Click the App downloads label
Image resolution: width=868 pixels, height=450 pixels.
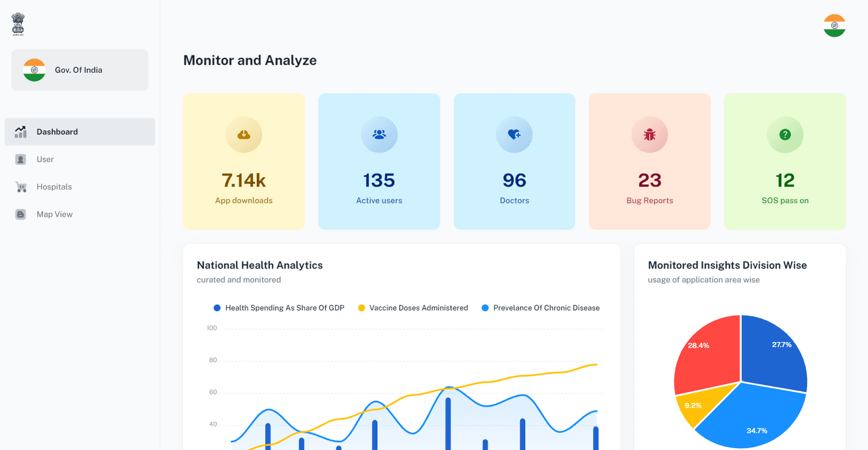pyautogui.click(x=244, y=201)
